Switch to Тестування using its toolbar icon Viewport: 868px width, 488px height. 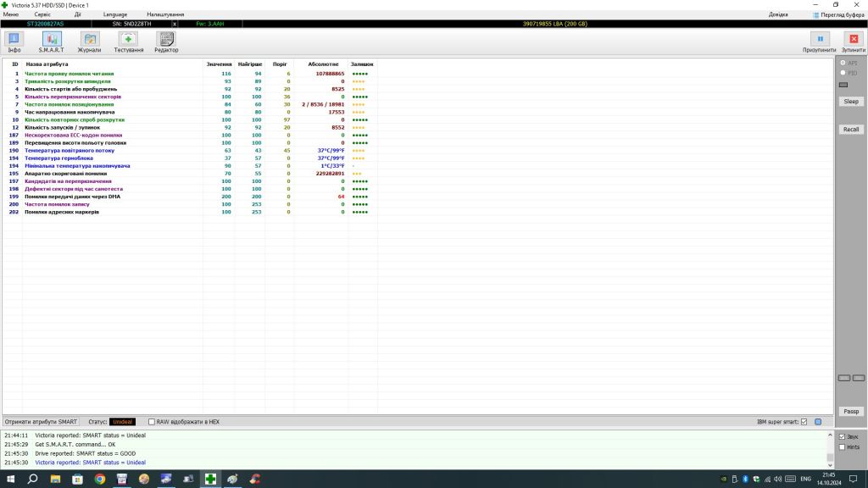[x=129, y=39]
